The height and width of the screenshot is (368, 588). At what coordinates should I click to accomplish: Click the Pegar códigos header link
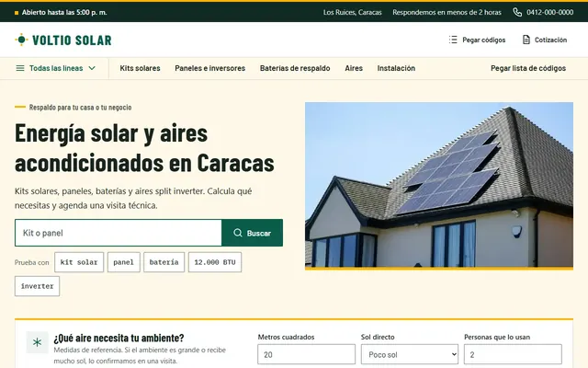click(x=477, y=40)
